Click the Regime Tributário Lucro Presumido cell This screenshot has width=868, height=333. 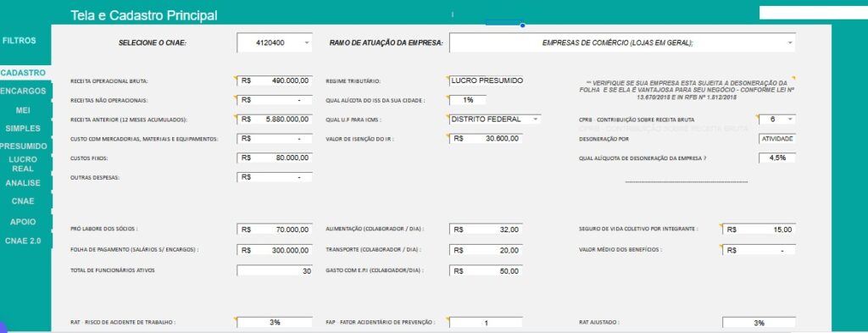pyautogui.click(x=486, y=80)
